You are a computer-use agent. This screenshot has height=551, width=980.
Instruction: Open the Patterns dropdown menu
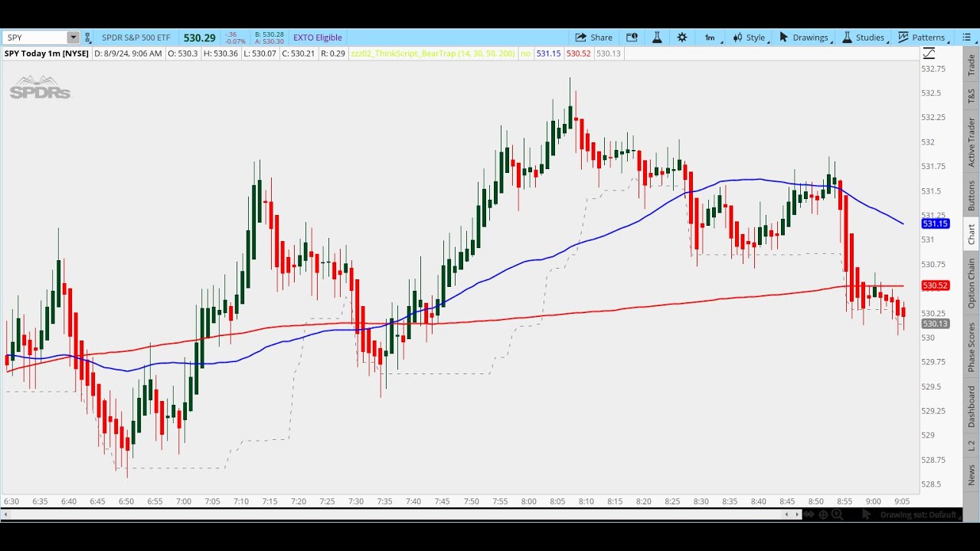click(923, 37)
